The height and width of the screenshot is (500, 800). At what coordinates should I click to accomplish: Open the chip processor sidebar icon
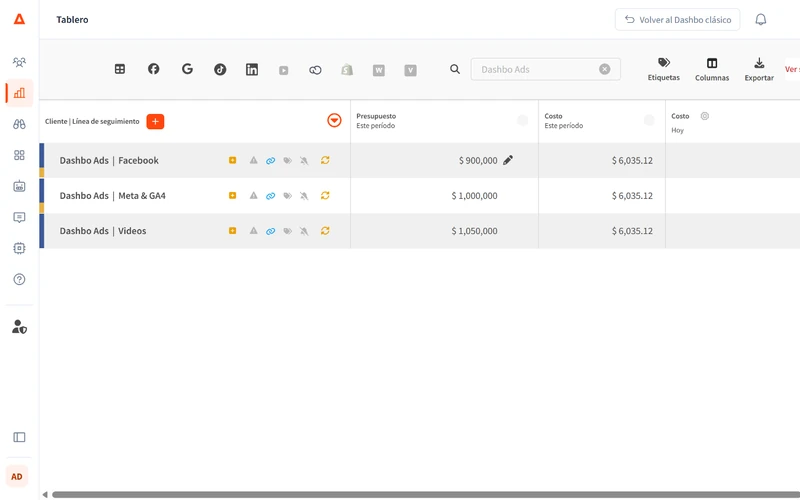tap(19, 248)
